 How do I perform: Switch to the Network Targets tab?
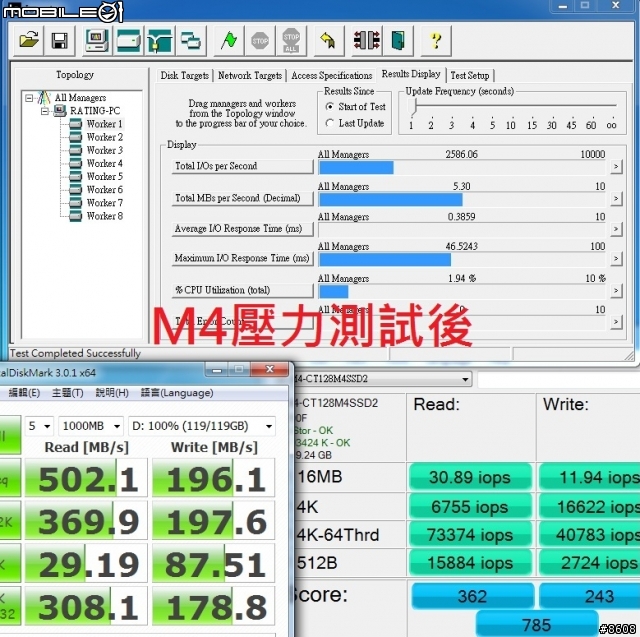coord(250,76)
